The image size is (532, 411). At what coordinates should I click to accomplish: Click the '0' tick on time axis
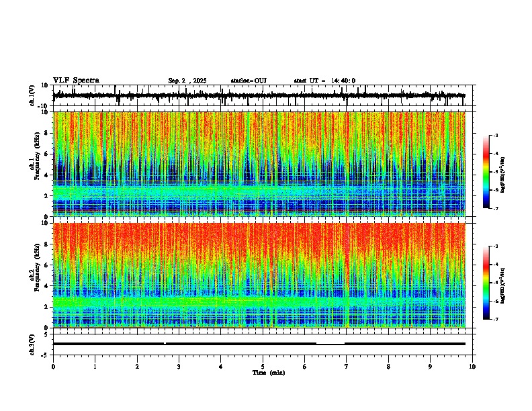tap(53, 367)
